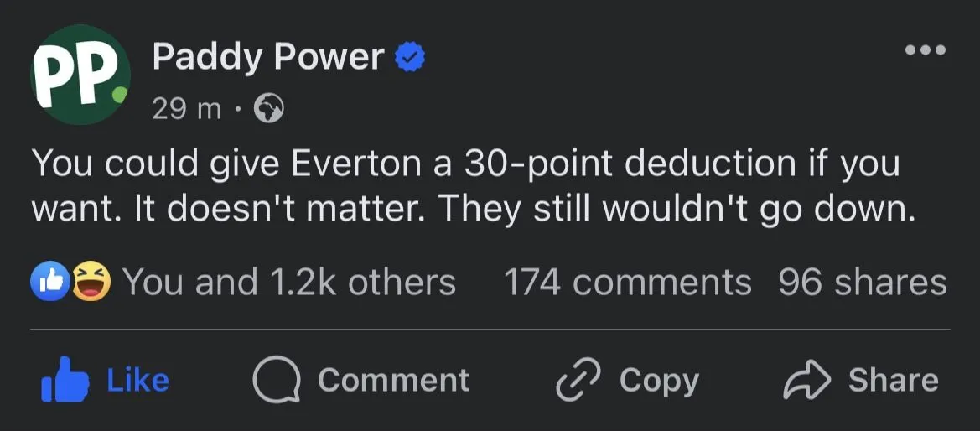Open the Paddy Power profile picture

[x=80, y=75]
